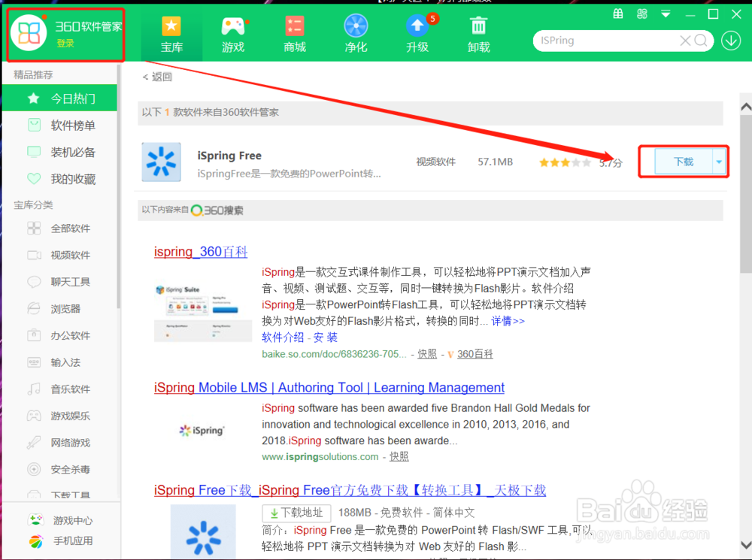Open the 商城 (Mall) section
752x560 pixels.
click(294, 33)
